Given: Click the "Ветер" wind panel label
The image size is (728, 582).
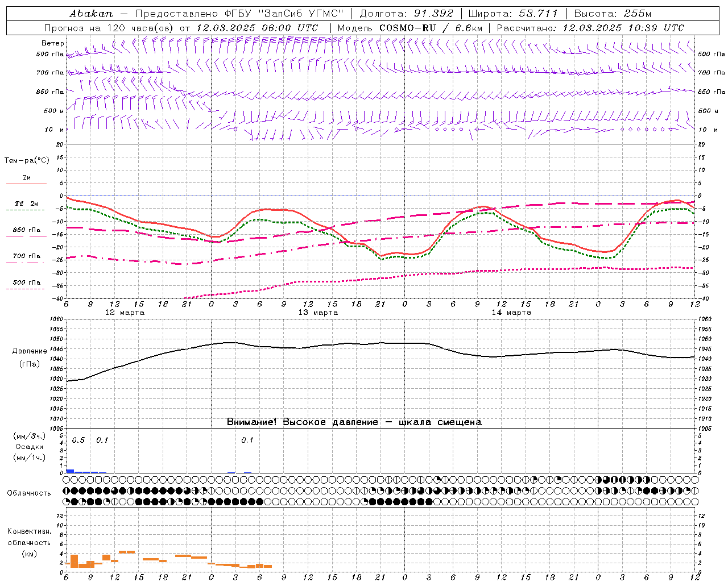Looking at the screenshot, I should tap(53, 43).
